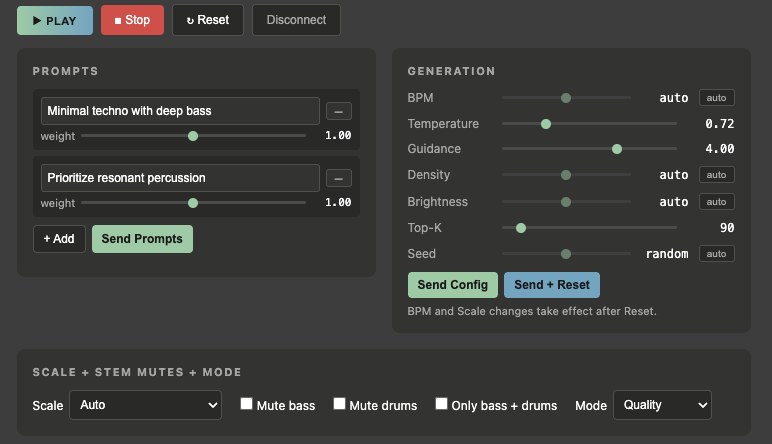Set BPM slider handle
The image size is (772, 444).
tap(566, 98)
